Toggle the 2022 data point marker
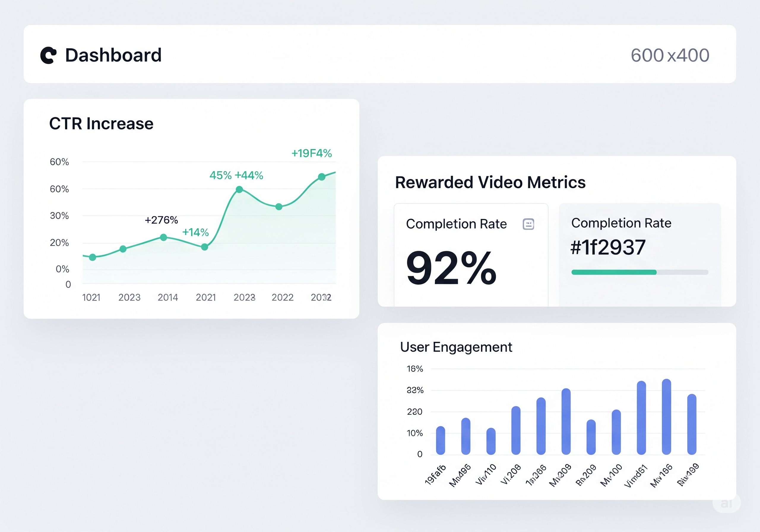 click(278, 206)
